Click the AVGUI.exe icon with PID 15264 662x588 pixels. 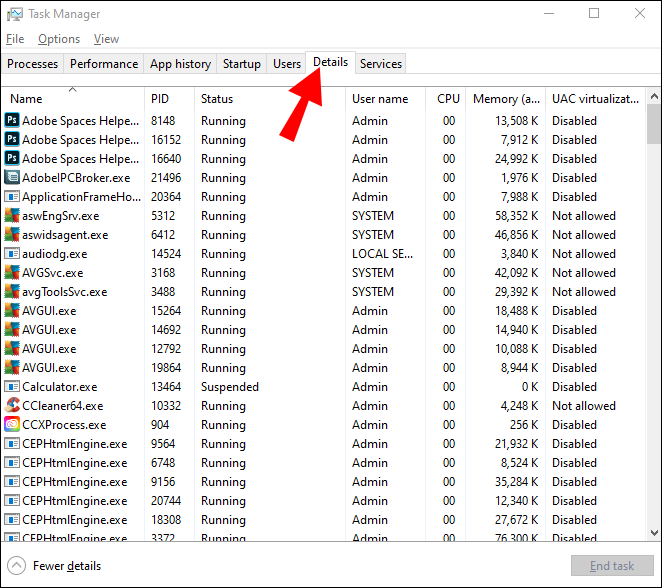(x=12, y=310)
